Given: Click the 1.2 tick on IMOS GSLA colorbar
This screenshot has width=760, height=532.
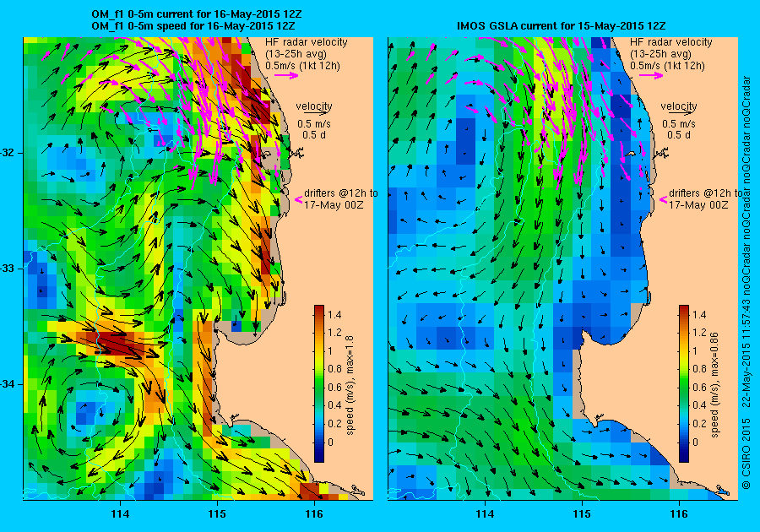Looking at the screenshot, I should pos(700,333).
